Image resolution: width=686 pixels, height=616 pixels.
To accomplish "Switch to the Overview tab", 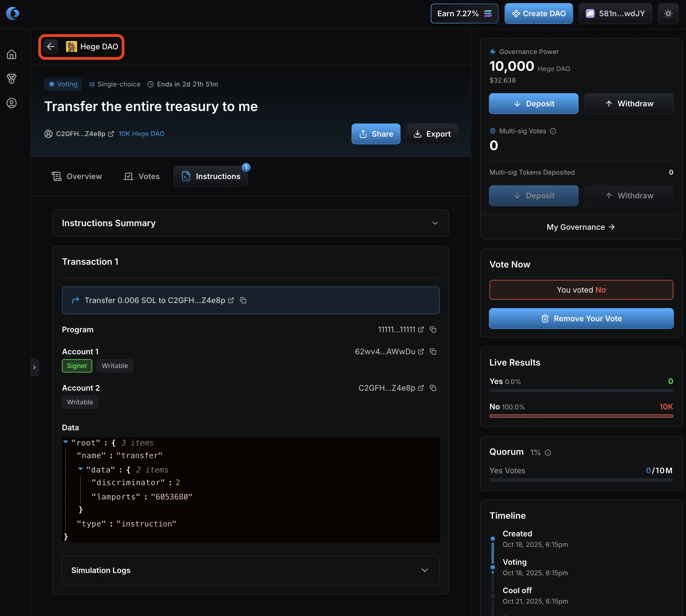I will click(x=77, y=176).
